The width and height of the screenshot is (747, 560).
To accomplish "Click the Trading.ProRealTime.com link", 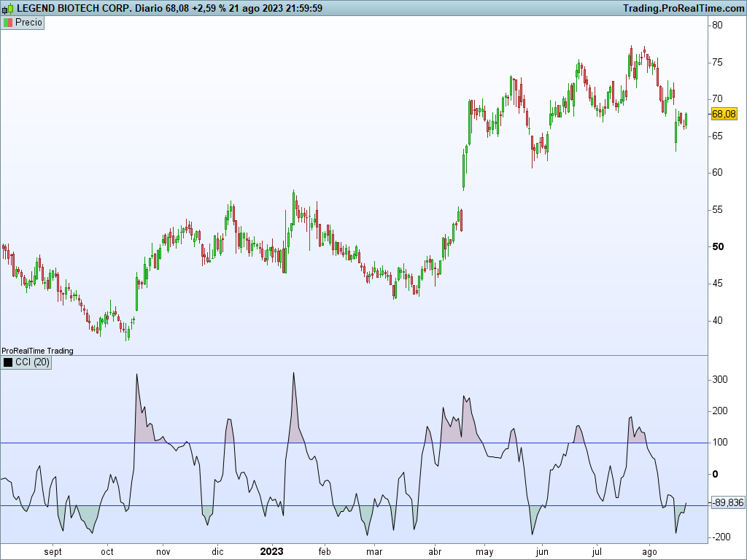I will point(684,8).
